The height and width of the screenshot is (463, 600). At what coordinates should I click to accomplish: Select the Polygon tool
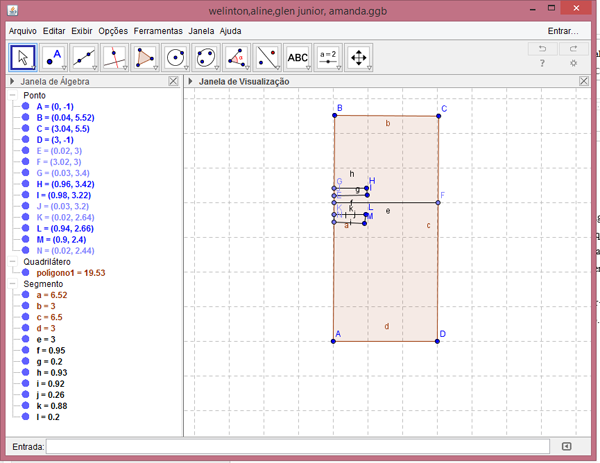[146, 57]
